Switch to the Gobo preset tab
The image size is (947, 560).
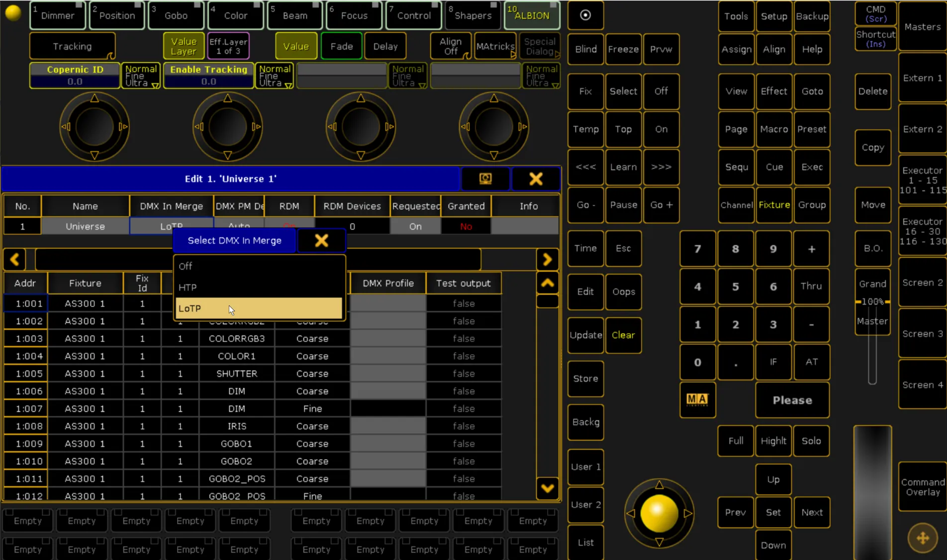click(x=176, y=15)
